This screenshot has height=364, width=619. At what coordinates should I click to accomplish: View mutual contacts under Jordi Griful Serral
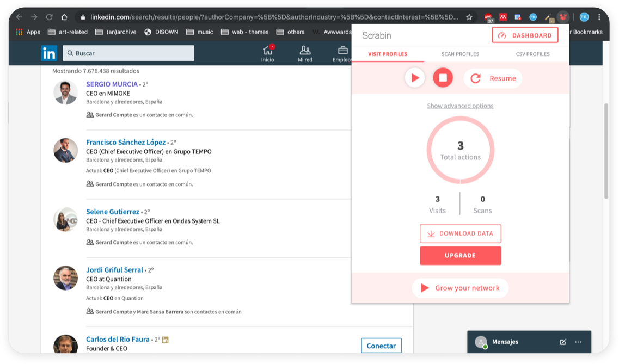pos(164,312)
